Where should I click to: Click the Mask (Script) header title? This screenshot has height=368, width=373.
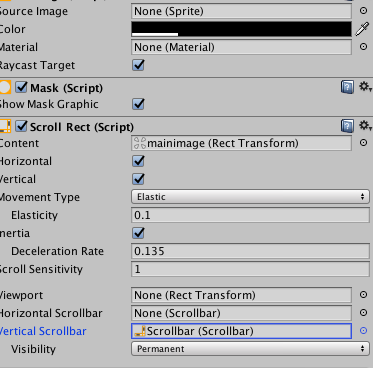coord(66,88)
